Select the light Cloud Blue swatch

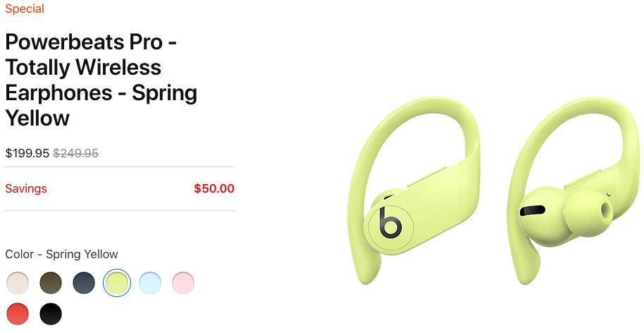150,283
